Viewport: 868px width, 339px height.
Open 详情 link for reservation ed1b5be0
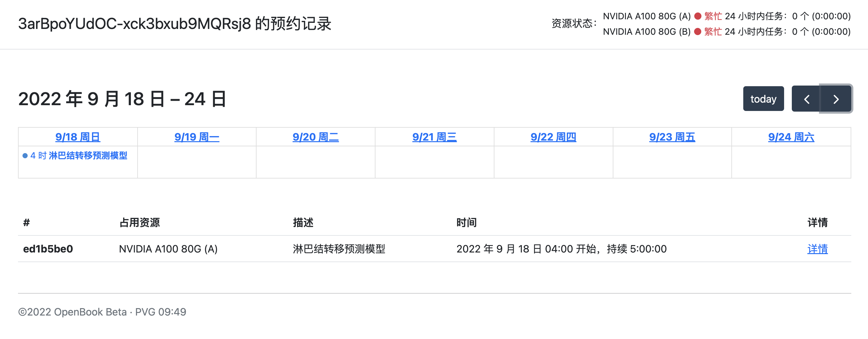coord(818,249)
